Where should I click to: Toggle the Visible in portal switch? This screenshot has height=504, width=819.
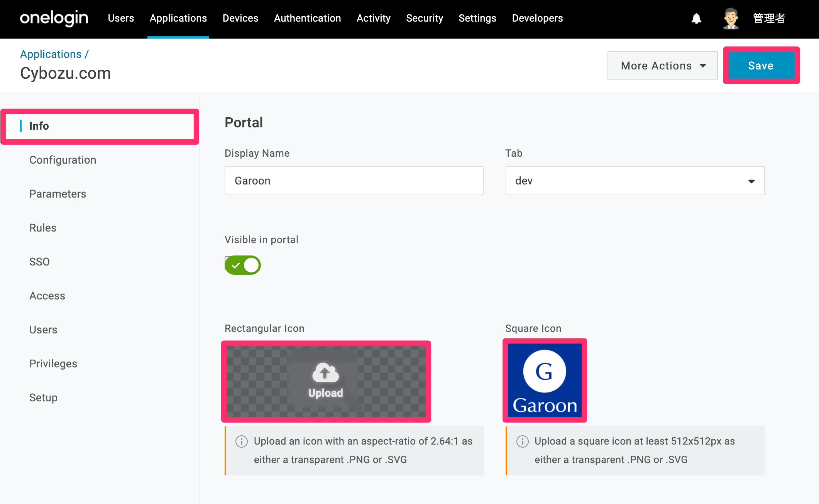(x=243, y=265)
